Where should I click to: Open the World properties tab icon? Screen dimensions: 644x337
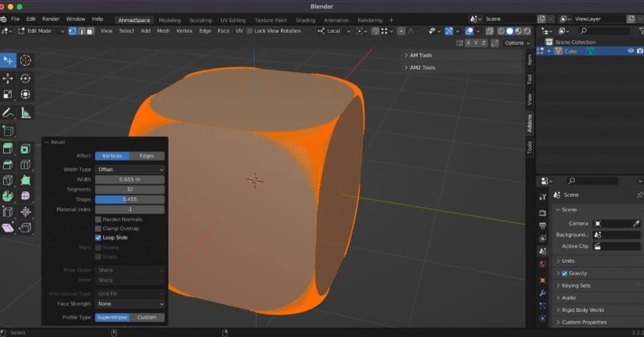[x=543, y=264]
